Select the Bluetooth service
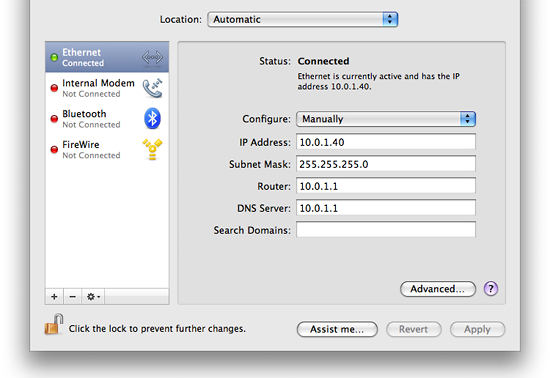The height and width of the screenshot is (378, 550). click(x=107, y=119)
